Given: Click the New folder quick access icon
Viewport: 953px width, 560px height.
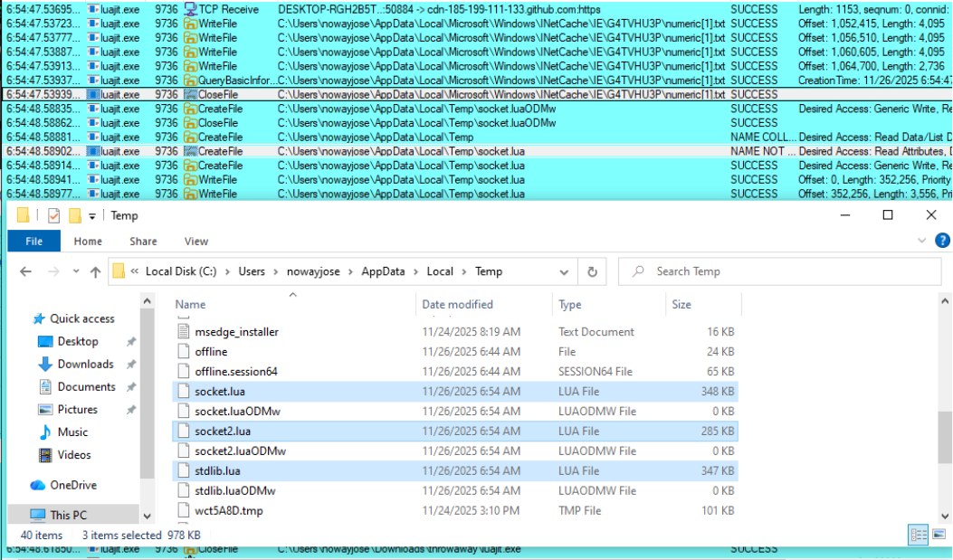Looking at the screenshot, I should (75, 215).
